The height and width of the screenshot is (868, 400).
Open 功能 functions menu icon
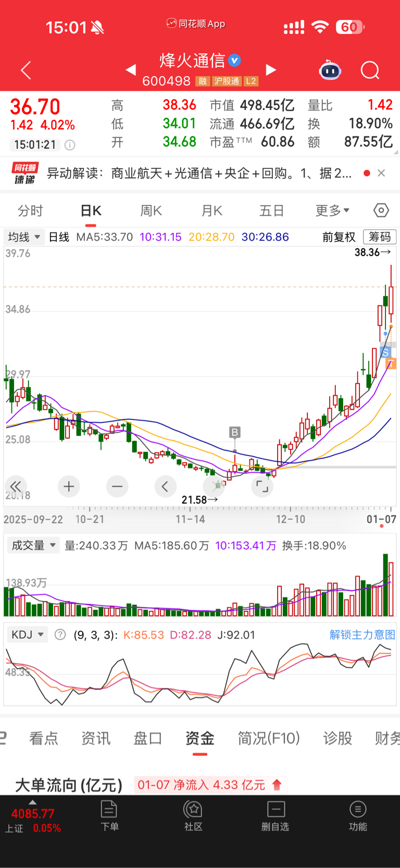pos(358,816)
